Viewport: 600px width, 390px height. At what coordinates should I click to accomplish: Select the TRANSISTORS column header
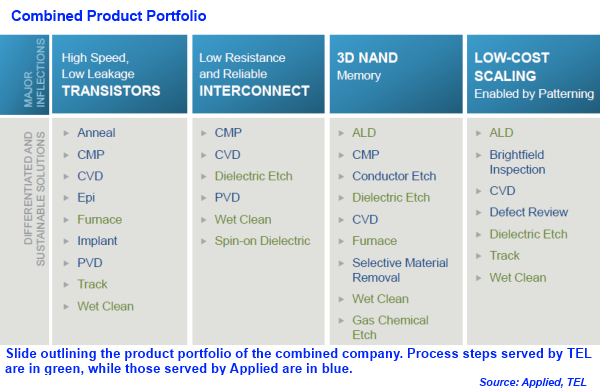[x=119, y=74]
